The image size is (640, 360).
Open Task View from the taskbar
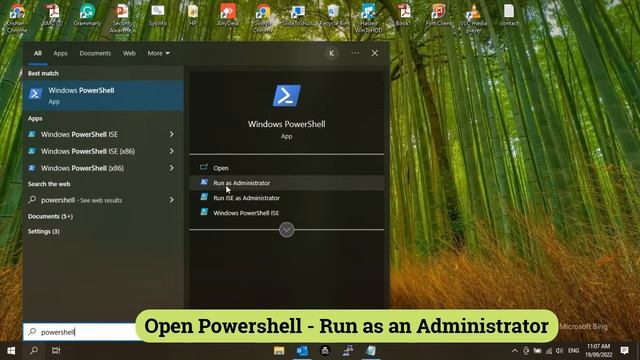(56, 351)
